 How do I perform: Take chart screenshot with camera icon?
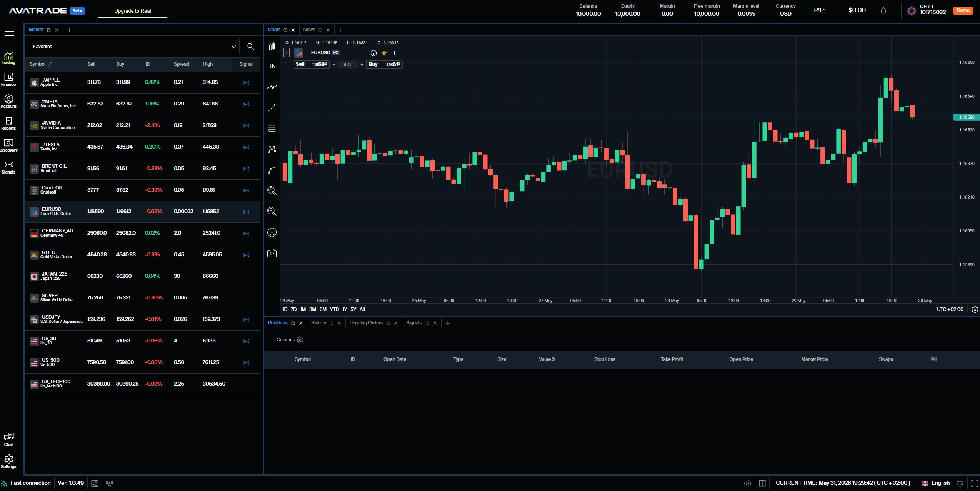click(x=272, y=253)
